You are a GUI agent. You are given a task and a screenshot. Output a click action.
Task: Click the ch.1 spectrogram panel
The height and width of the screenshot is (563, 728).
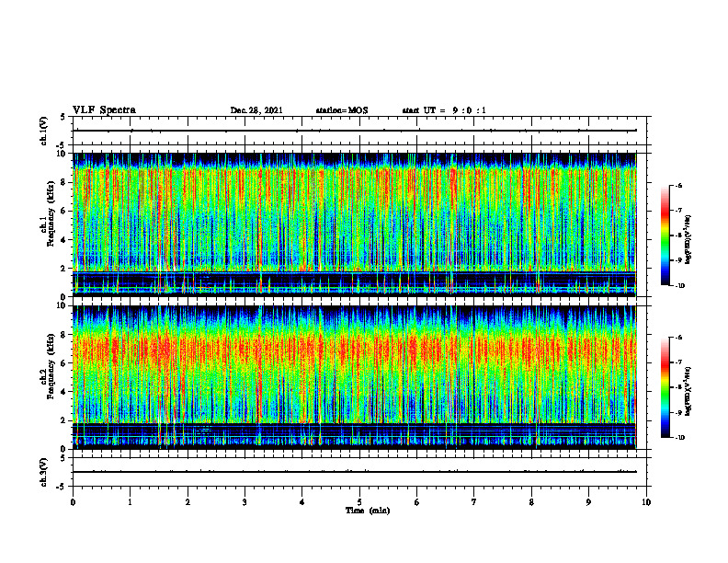click(x=355, y=224)
